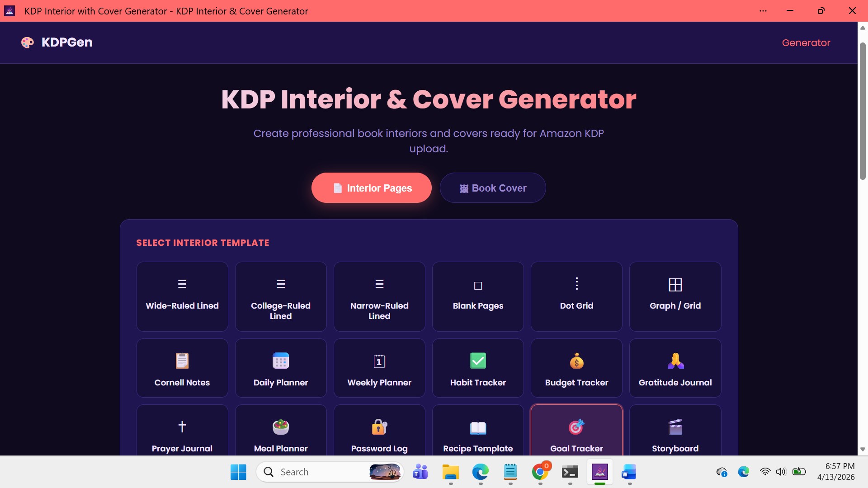The image size is (868, 488).
Task: Select the Recipe Template card
Action: click(478, 430)
